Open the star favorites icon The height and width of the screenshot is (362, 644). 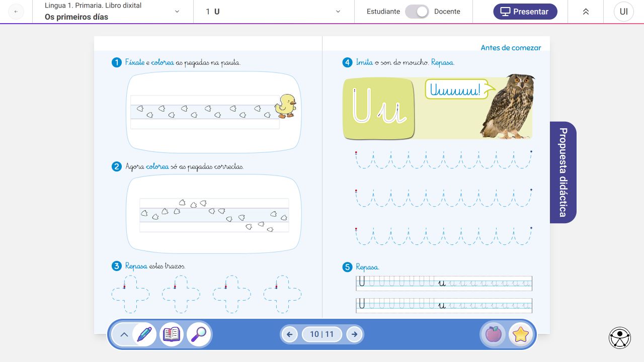[x=520, y=334]
